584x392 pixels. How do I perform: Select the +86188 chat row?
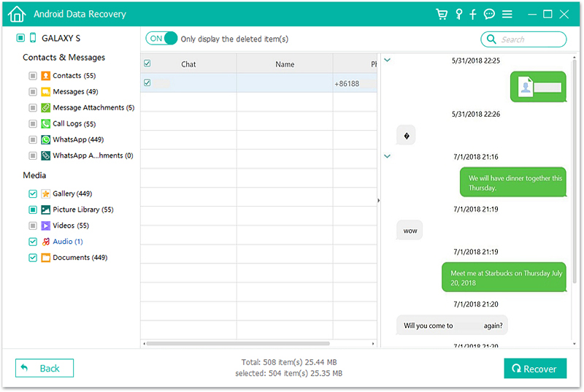(x=259, y=82)
